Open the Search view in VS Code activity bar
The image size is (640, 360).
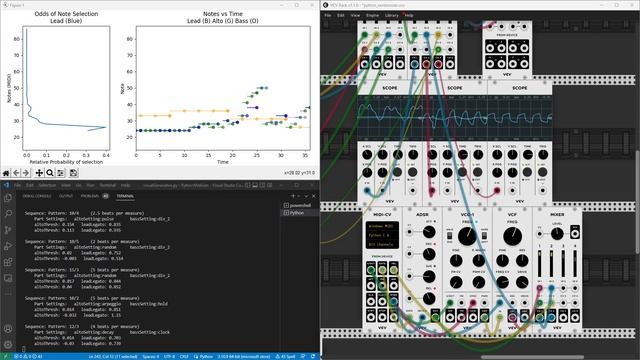[x=8, y=214]
